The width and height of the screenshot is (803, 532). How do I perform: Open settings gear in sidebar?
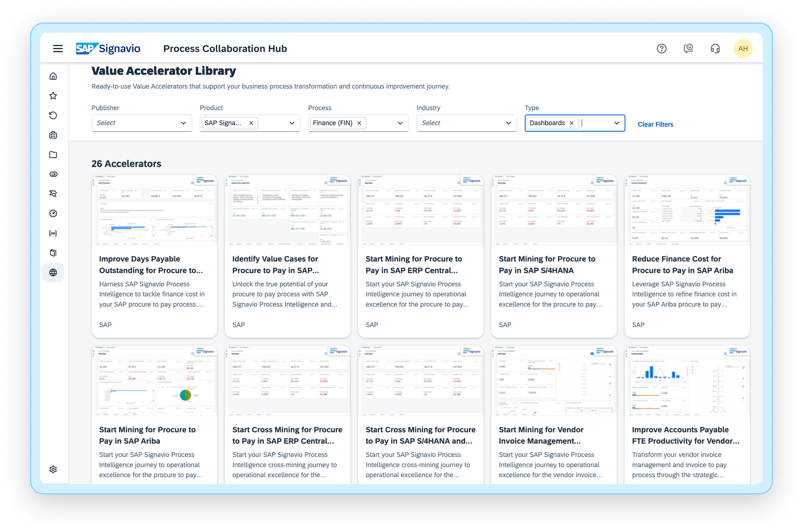(53, 469)
